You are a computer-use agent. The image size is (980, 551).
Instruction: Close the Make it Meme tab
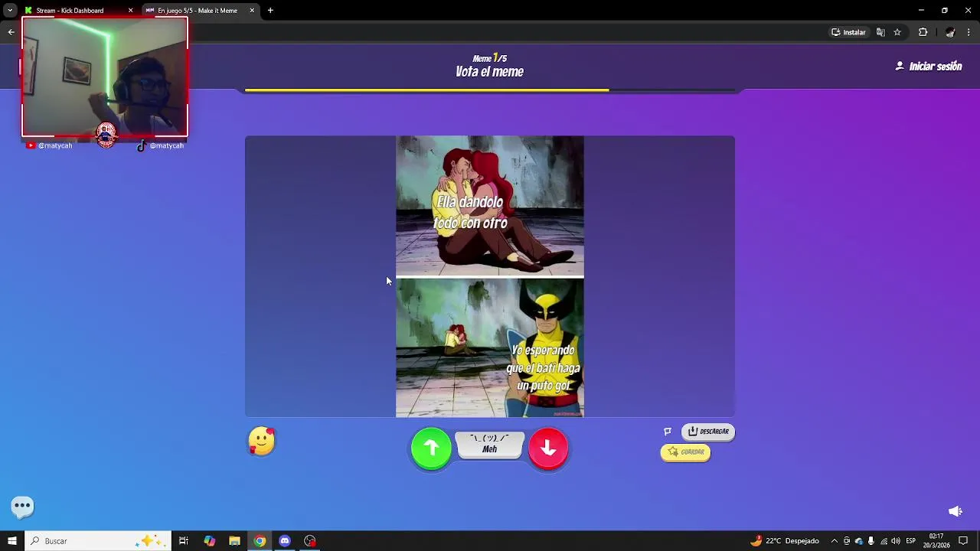(252, 11)
